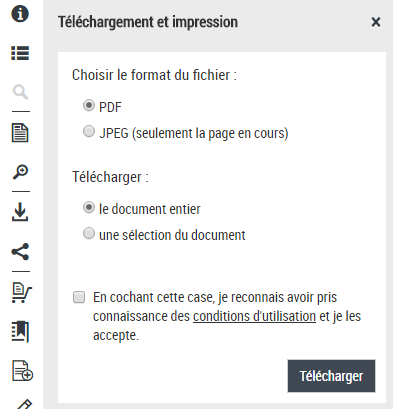Open the 'conditions d'utilisation' link
Viewport: 393px width, 409px height.
point(254,316)
